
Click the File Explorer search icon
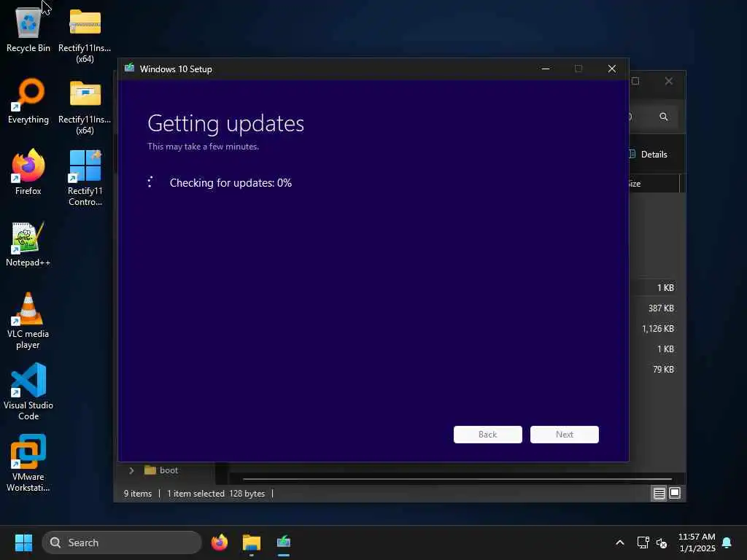664,117
